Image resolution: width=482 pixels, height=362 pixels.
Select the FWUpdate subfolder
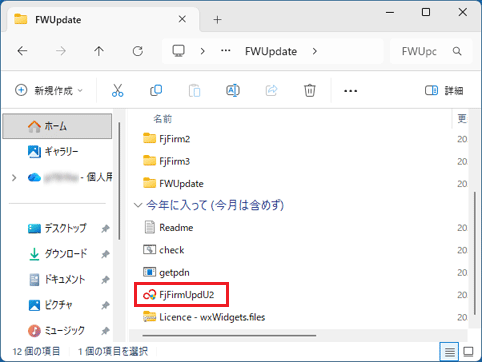tap(173, 184)
